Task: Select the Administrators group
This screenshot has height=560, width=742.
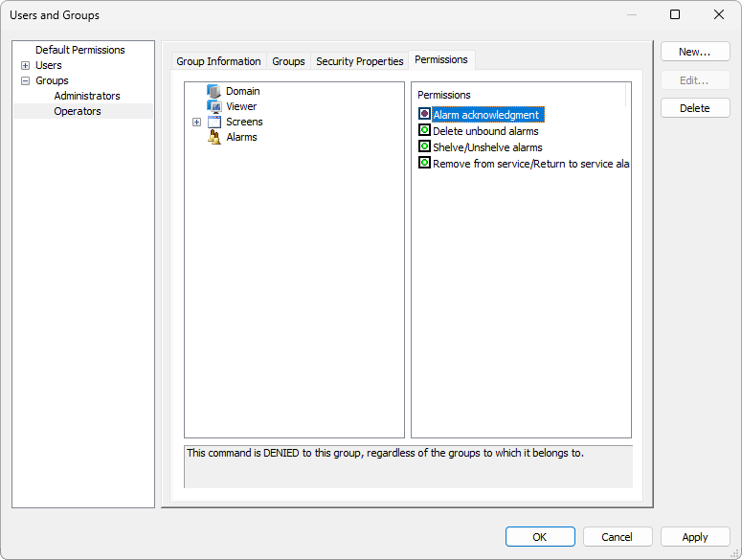Action: tap(87, 96)
